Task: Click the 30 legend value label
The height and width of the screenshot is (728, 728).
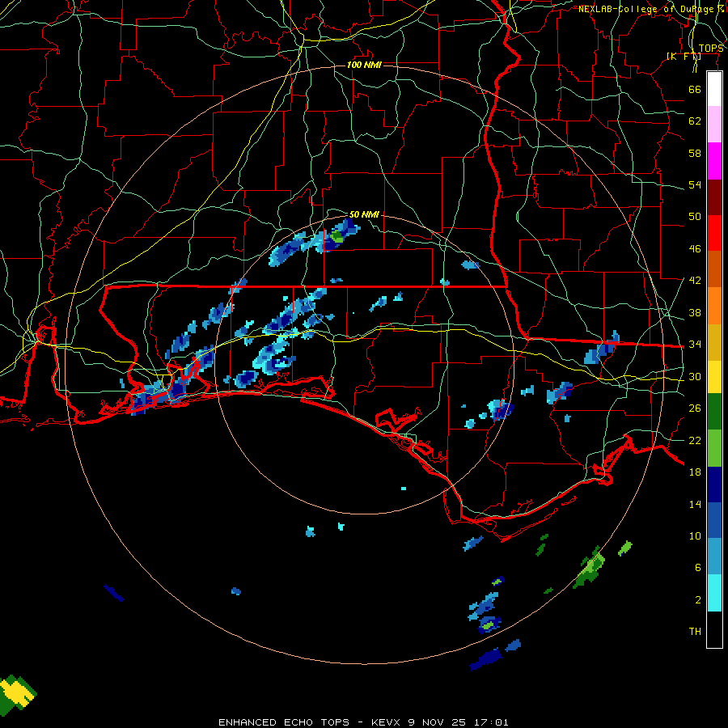Action: pos(695,376)
